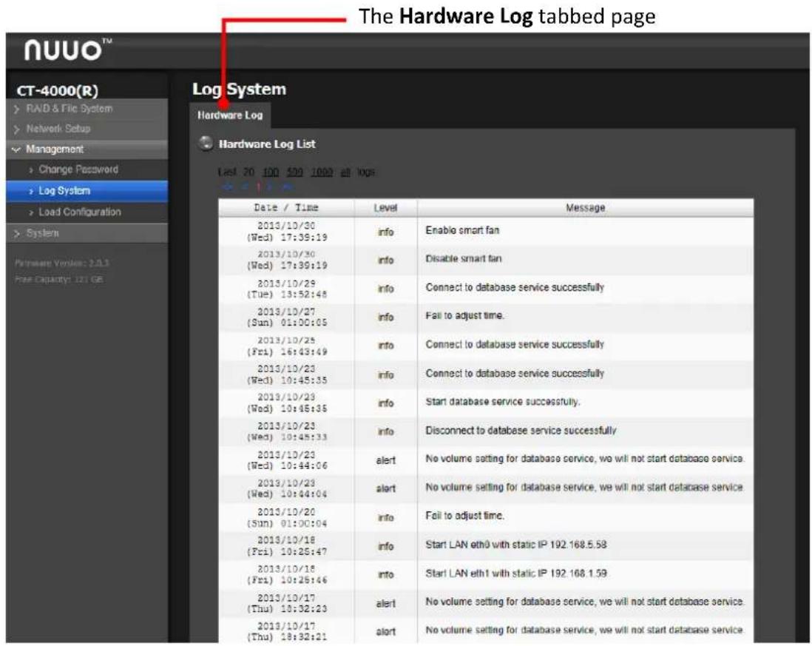Click date cell 2013/10/23 (Wed) 10:45:33
812x646 pixels.
286,431
